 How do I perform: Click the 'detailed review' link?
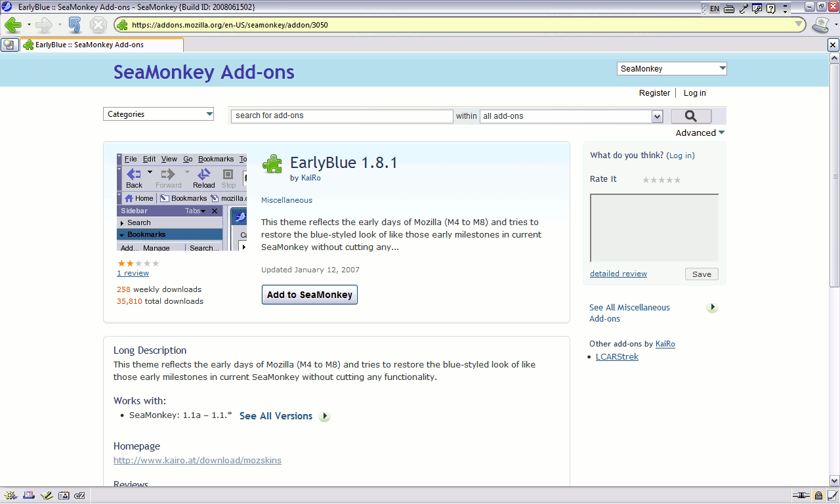coord(618,274)
